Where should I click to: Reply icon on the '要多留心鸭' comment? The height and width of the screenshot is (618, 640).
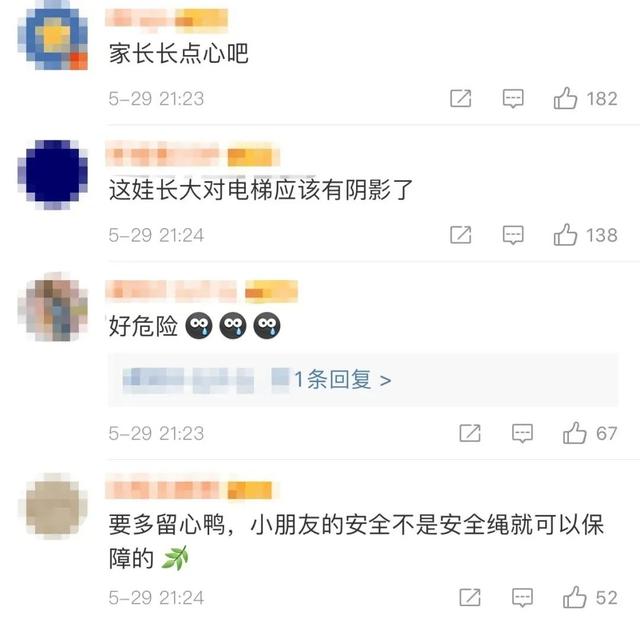pyautogui.click(x=522, y=598)
